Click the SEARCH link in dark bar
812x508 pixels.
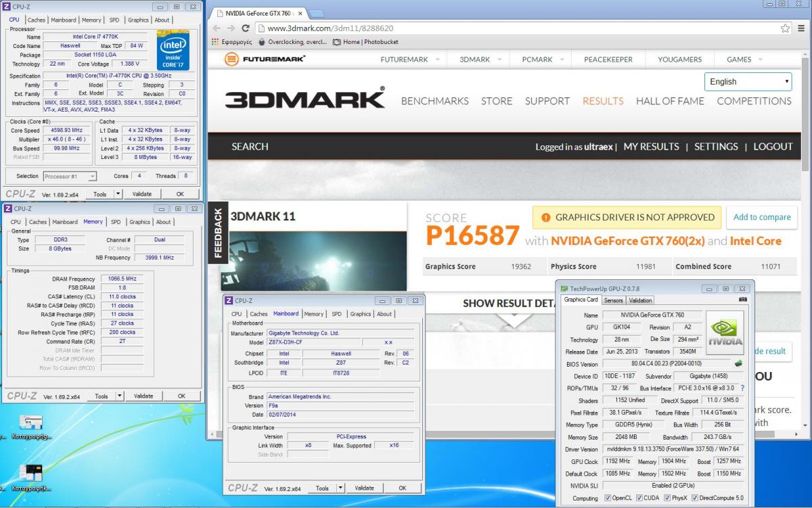pyautogui.click(x=250, y=146)
